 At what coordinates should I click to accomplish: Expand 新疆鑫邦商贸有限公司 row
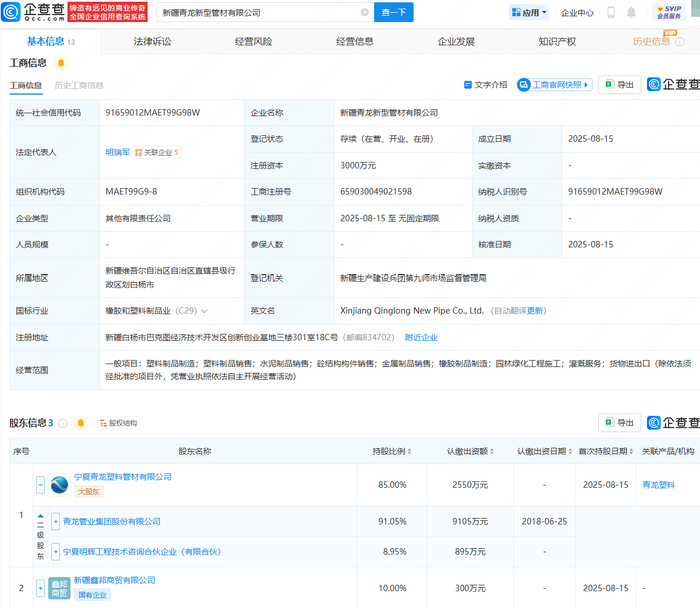pos(40,588)
